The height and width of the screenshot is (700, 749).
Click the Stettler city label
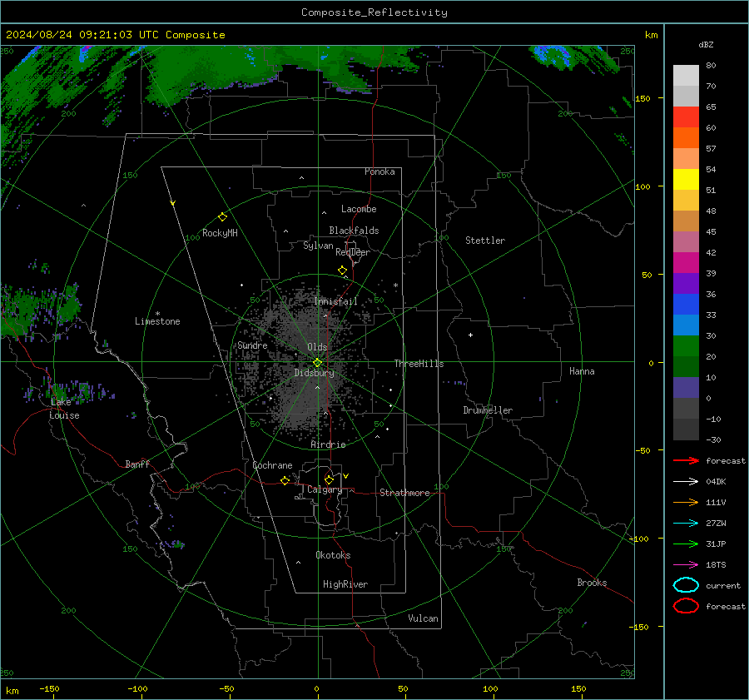(x=485, y=241)
